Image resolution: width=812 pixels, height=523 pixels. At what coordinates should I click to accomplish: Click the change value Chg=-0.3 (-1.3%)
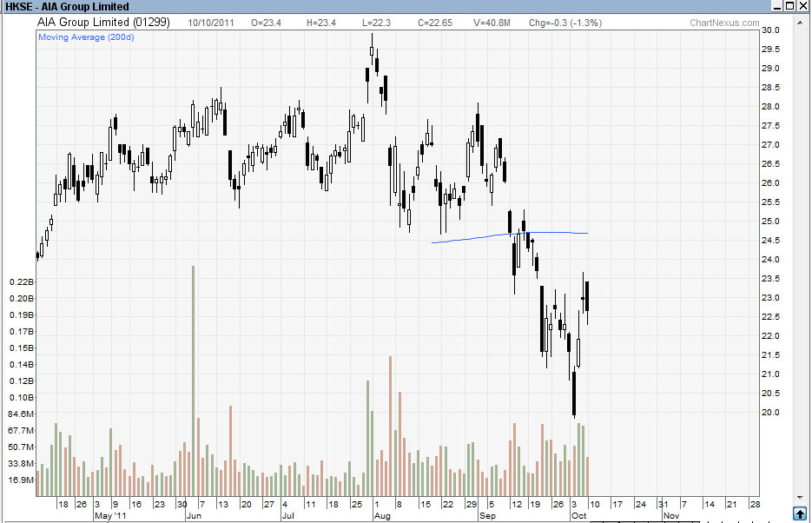[x=565, y=23]
